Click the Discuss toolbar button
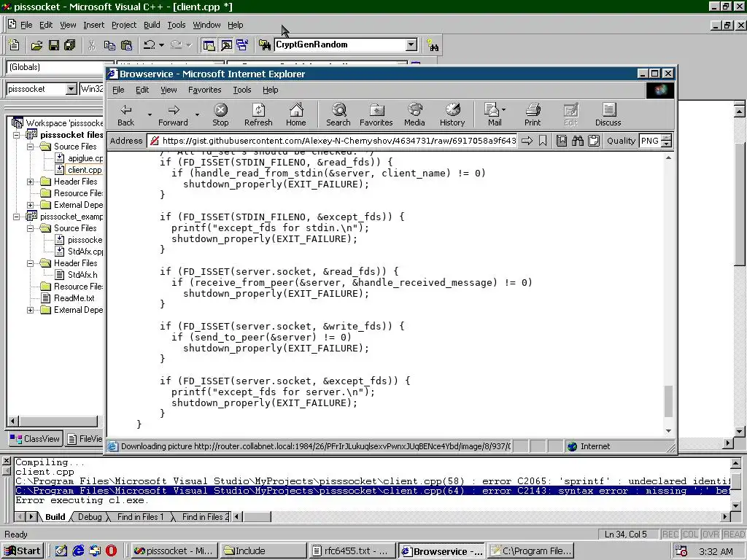747x560 pixels. click(x=608, y=115)
